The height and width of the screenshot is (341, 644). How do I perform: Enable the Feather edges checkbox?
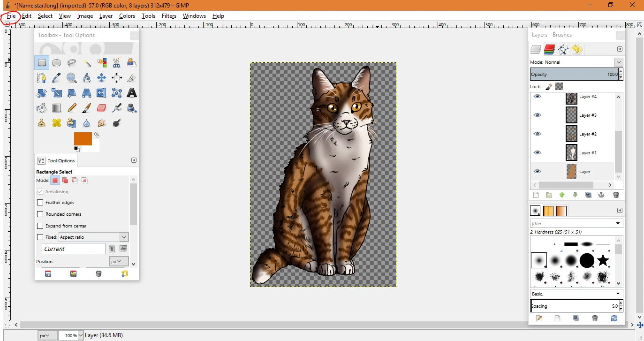(40, 203)
